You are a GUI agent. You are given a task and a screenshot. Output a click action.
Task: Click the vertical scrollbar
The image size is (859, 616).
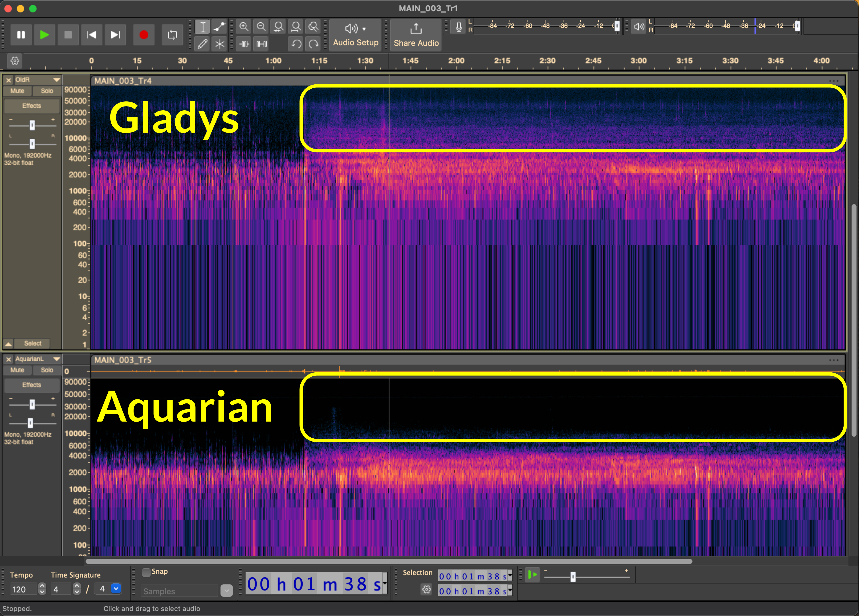pyautogui.click(x=854, y=320)
